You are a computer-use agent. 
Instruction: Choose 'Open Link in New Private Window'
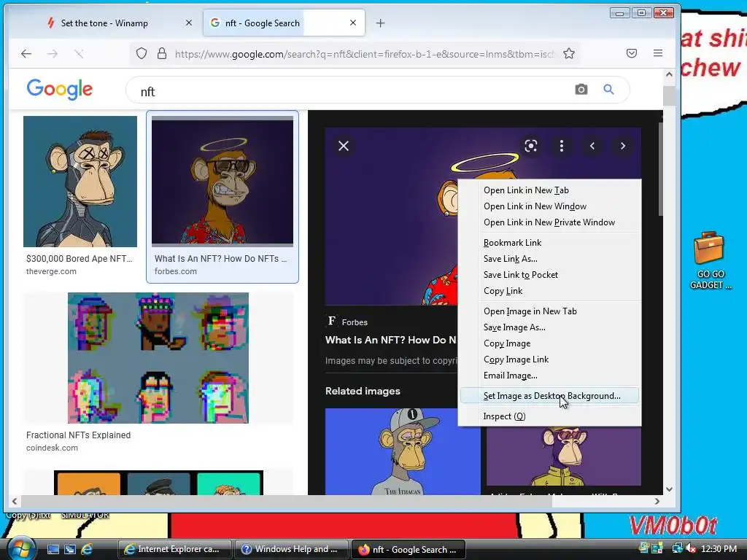(x=549, y=222)
